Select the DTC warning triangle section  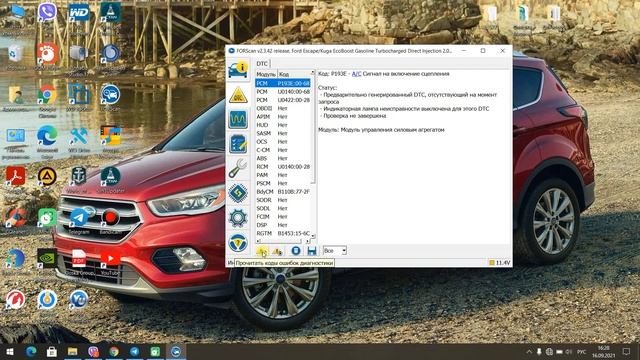click(238, 95)
